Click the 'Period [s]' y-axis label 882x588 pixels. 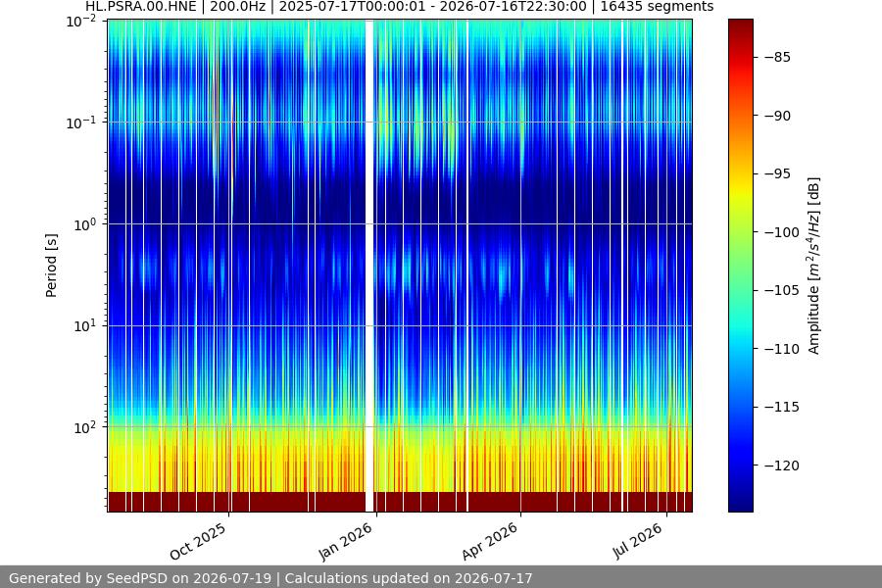click(51, 266)
